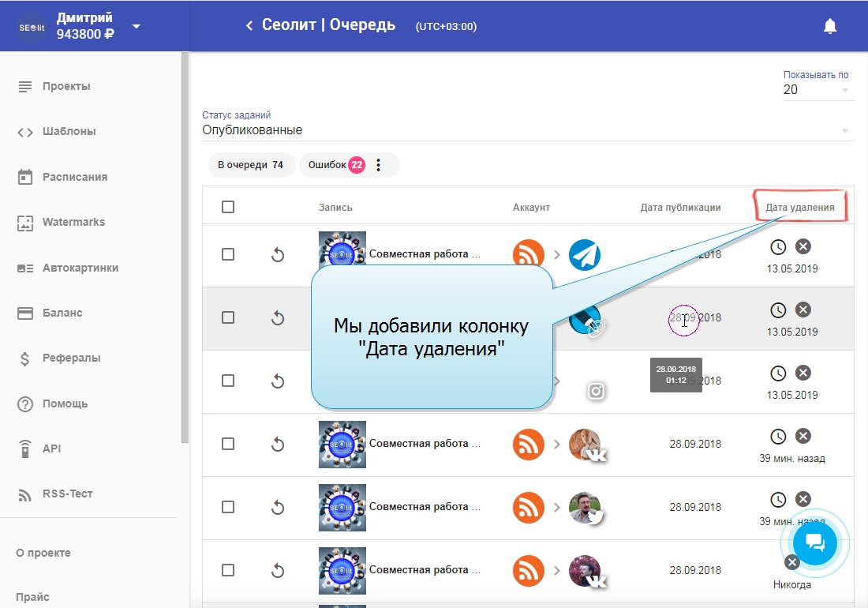
Task: Click the notifications bell icon
Action: pyautogui.click(x=829, y=26)
